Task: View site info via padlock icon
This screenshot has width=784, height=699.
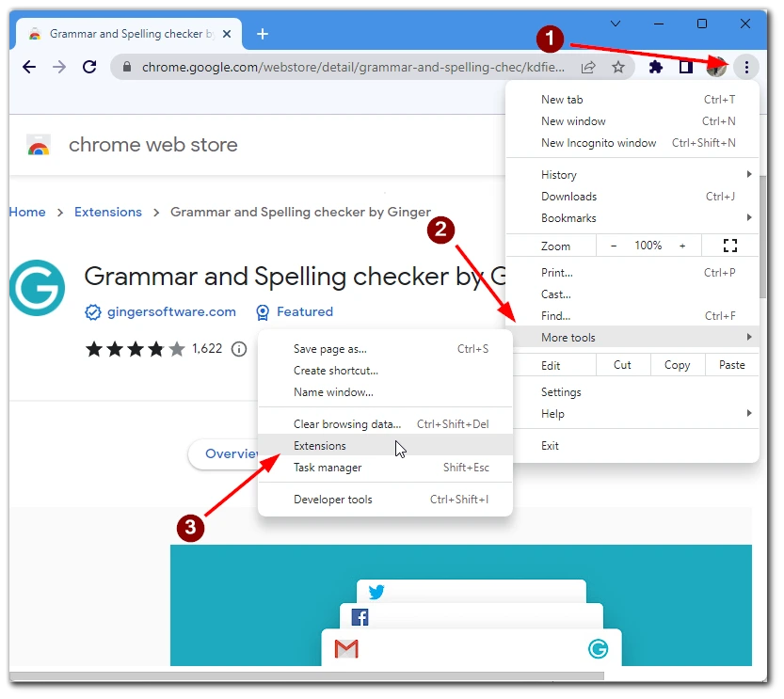Action: [127, 67]
